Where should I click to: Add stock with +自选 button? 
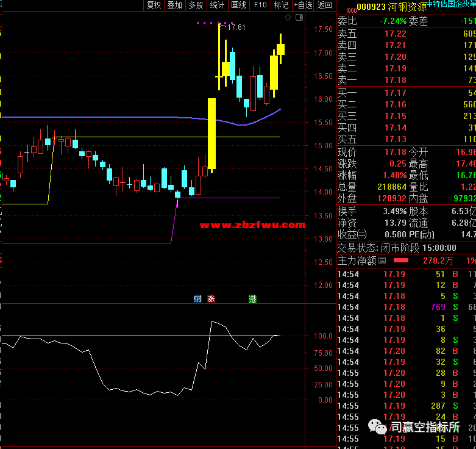(303, 5)
